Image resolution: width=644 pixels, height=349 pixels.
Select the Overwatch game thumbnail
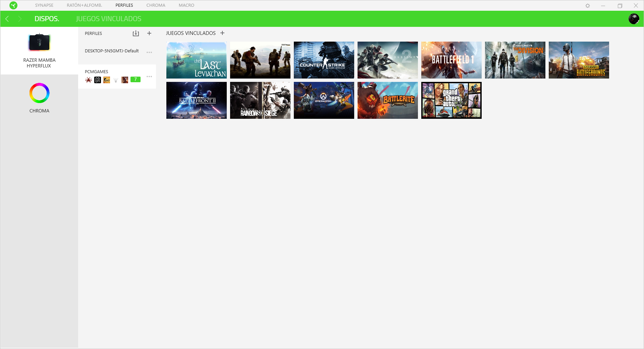(x=324, y=100)
